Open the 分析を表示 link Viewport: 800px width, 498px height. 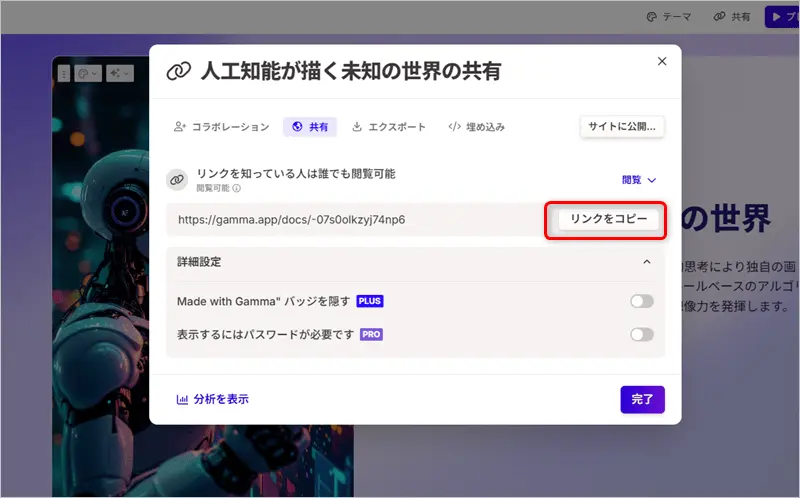[x=212, y=399]
